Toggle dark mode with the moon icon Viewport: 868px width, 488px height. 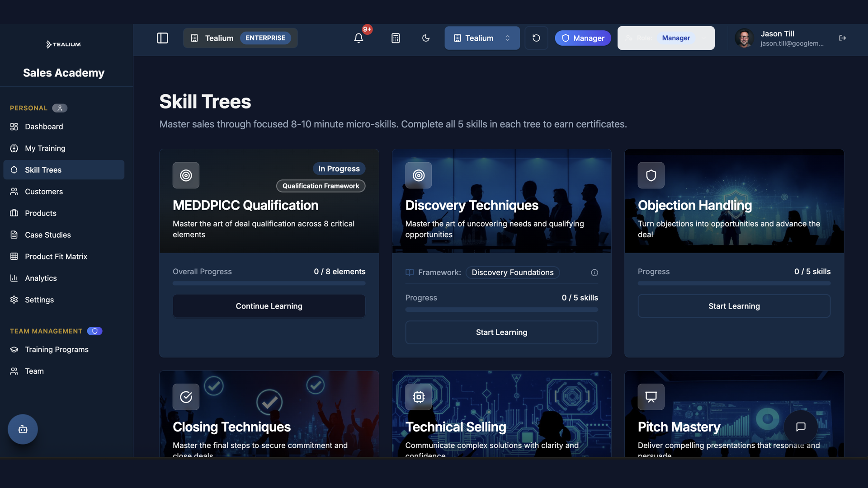pyautogui.click(x=426, y=38)
